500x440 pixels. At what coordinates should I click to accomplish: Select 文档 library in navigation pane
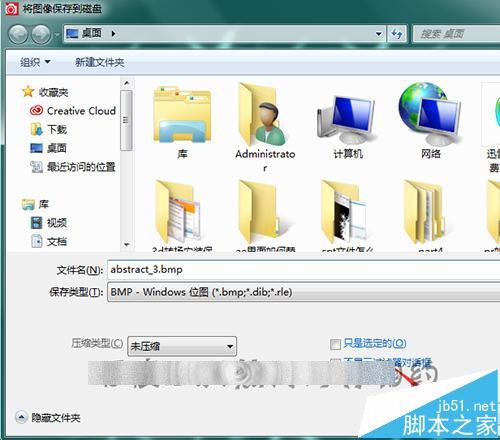coord(57,241)
